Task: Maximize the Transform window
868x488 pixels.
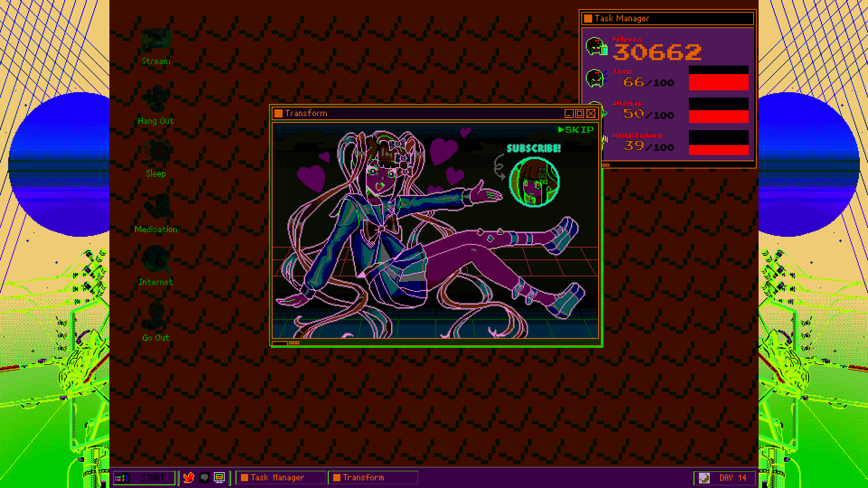Action: [580, 113]
